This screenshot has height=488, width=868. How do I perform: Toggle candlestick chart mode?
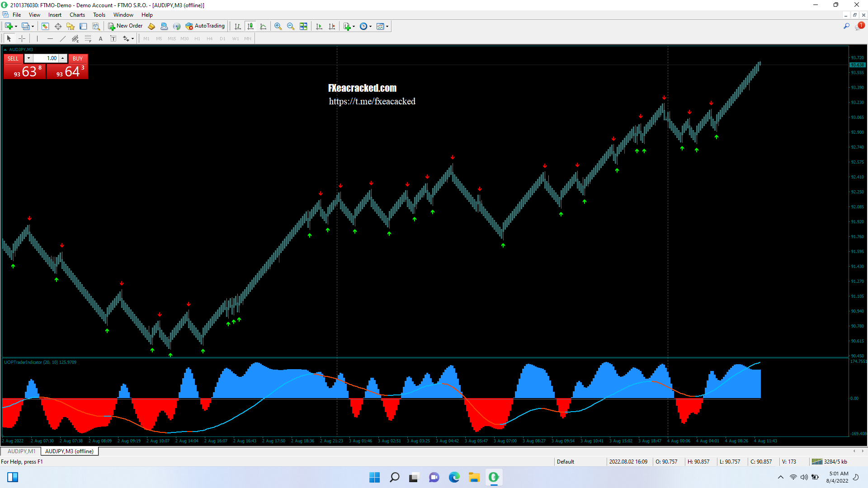pyautogui.click(x=250, y=26)
